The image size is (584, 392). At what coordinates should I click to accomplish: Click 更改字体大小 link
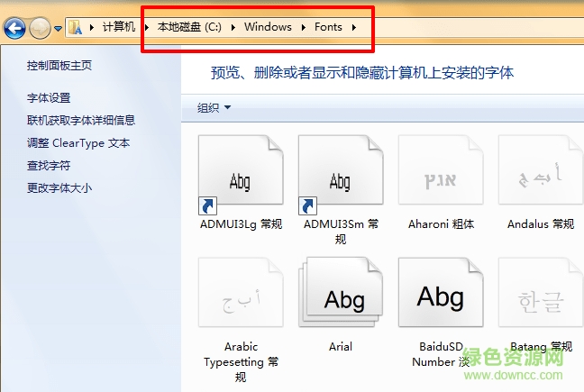(59, 187)
